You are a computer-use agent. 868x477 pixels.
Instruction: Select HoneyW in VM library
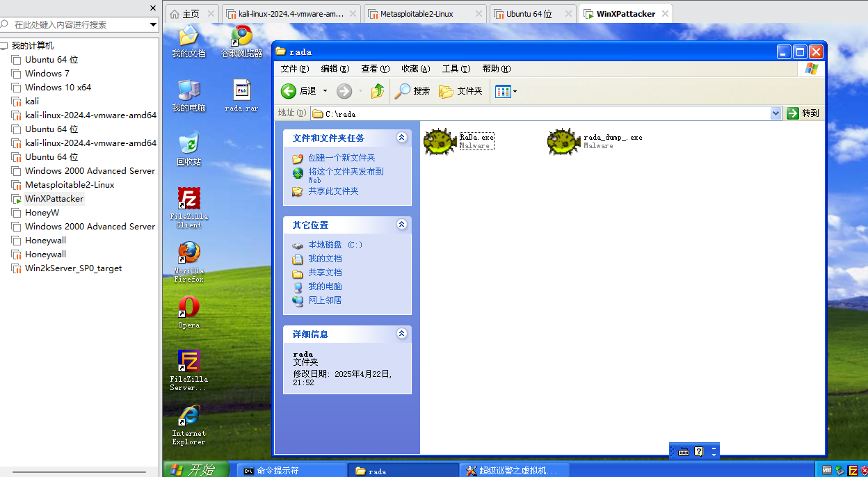[42, 213]
